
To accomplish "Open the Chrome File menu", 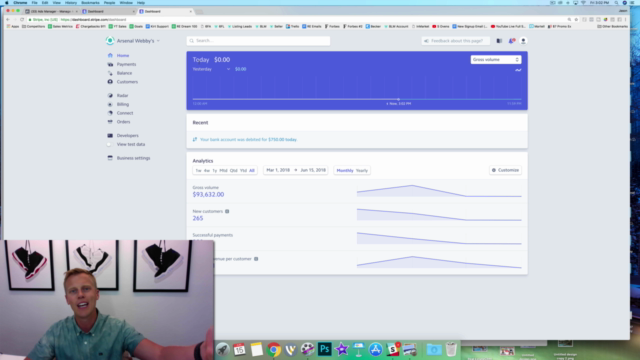I will point(34,2).
